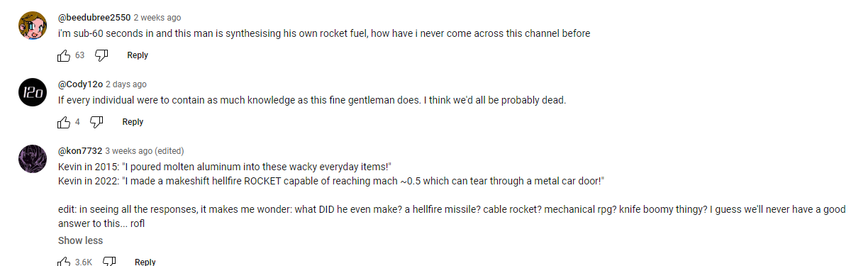Click the 3.6K like count
The width and height of the screenshot is (868, 266).
84,262
